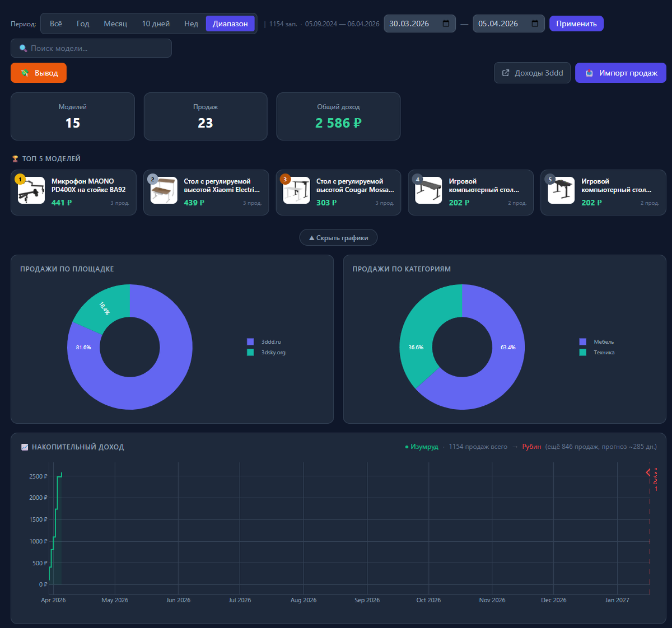The width and height of the screenshot is (672, 628).
Task: Click rank badge 3 on Cougar desk card
Action: (285, 179)
